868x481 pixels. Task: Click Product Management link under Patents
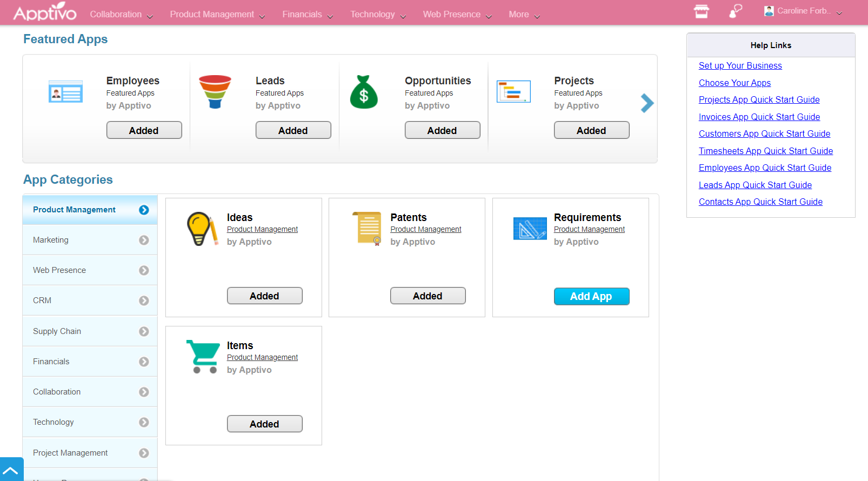(x=426, y=229)
